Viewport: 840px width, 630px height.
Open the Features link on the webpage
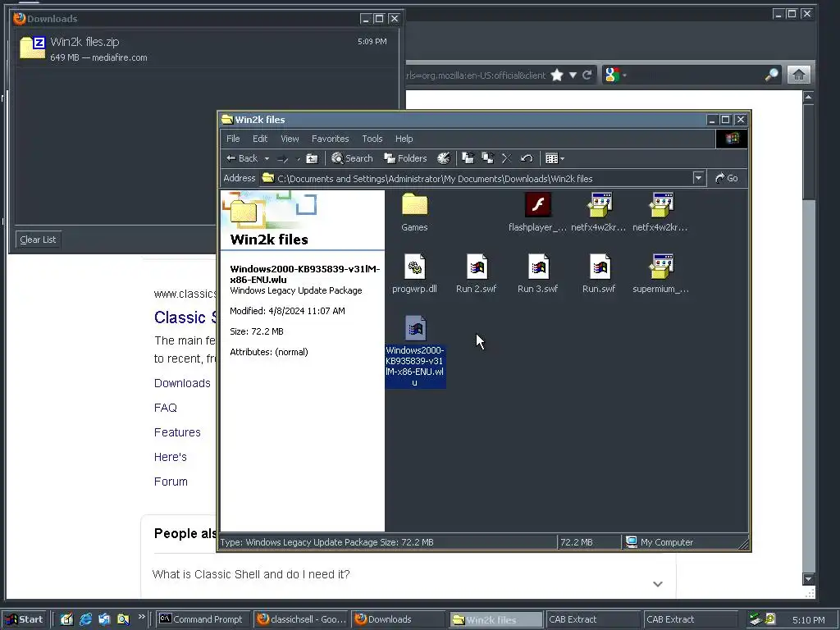coord(177,432)
